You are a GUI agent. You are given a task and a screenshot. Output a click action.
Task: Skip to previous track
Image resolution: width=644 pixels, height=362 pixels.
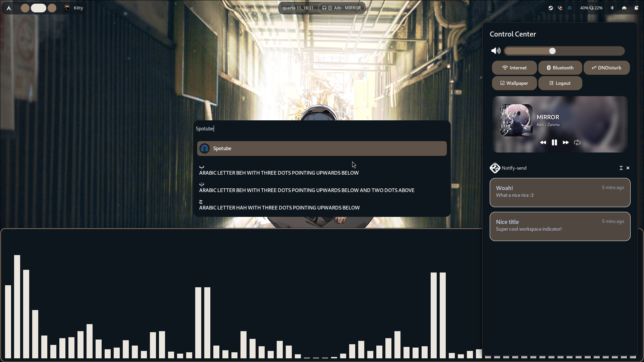(x=543, y=142)
